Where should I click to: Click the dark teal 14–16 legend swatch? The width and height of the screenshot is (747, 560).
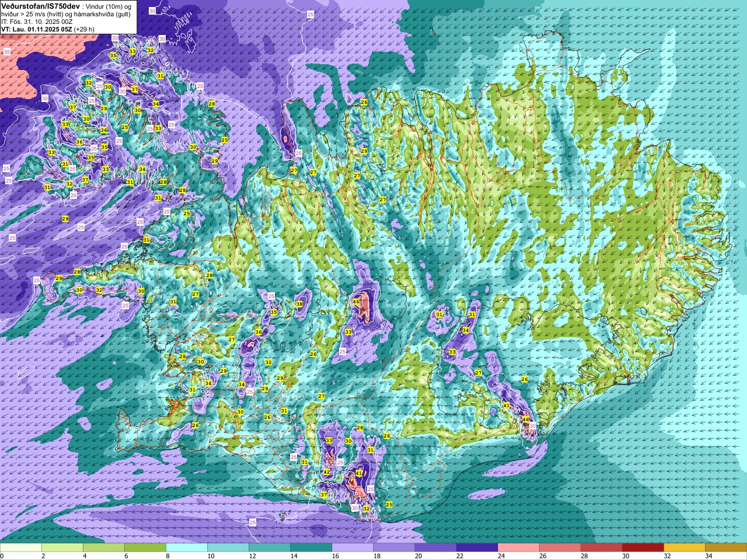click(311, 548)
